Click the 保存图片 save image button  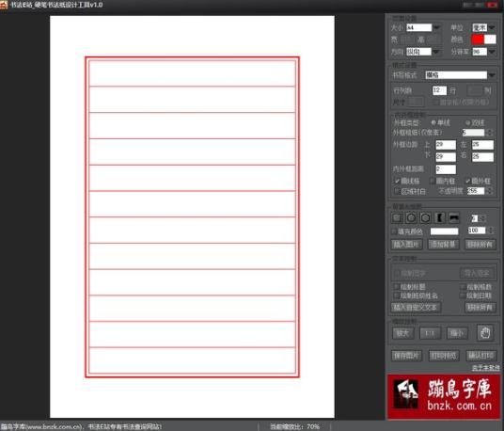coord(406,356)
